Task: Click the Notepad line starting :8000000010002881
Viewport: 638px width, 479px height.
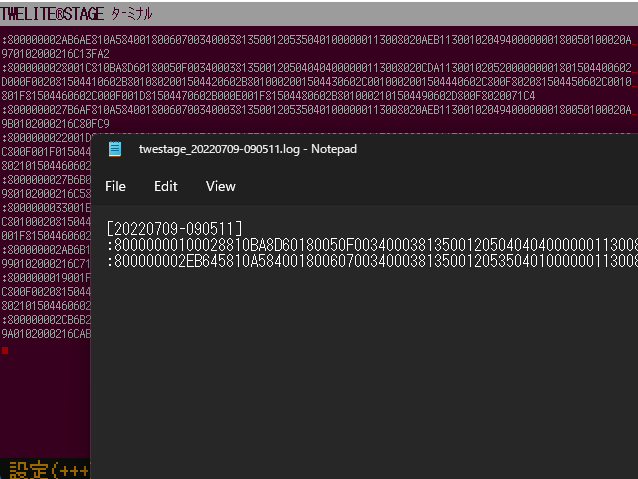Action: (x=370, y=245)
